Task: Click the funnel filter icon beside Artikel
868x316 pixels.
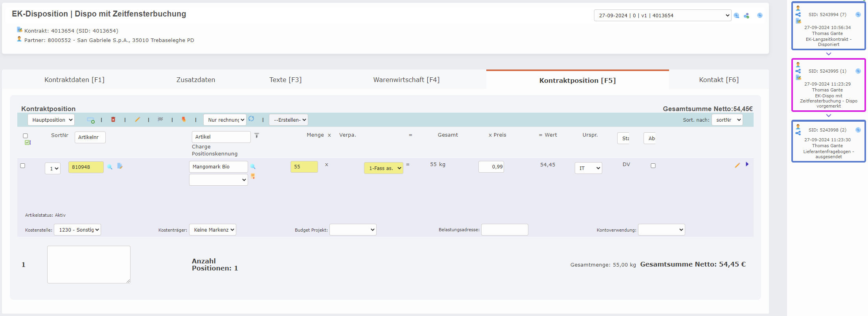Action: pos(257,135)
